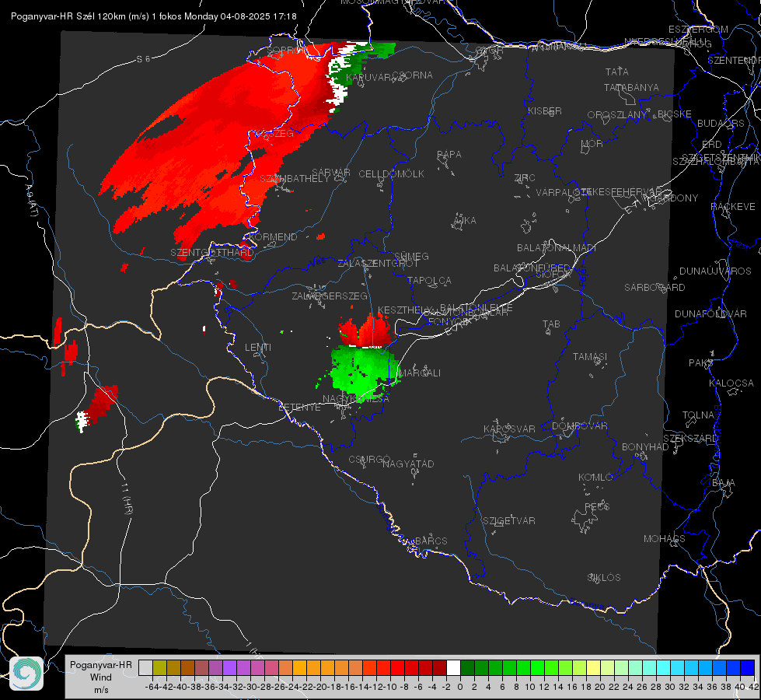Screen dimensions: 761x700
Task: Click the '42' value ending the scale
Action: click(753, 687)
